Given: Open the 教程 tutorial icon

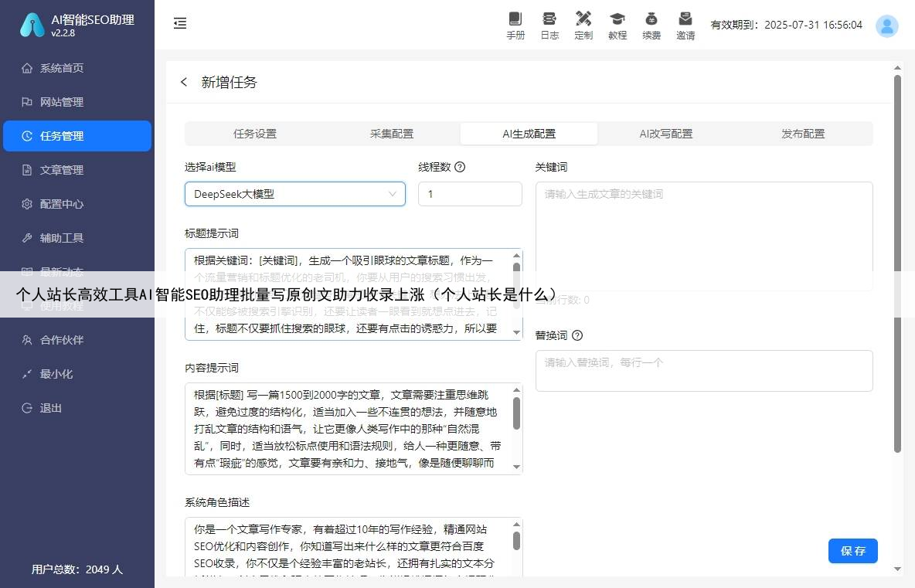Looking at the screenshot, I should pos(617,25).
